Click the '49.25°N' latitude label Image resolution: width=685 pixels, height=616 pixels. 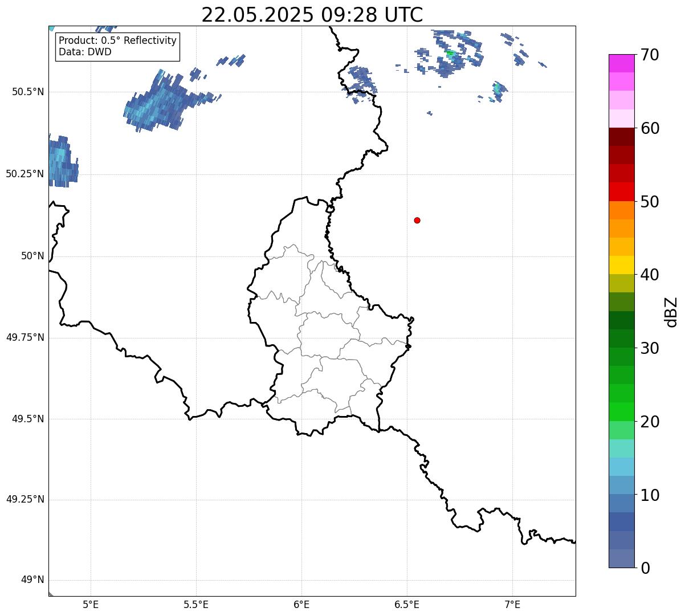point(25,500)
